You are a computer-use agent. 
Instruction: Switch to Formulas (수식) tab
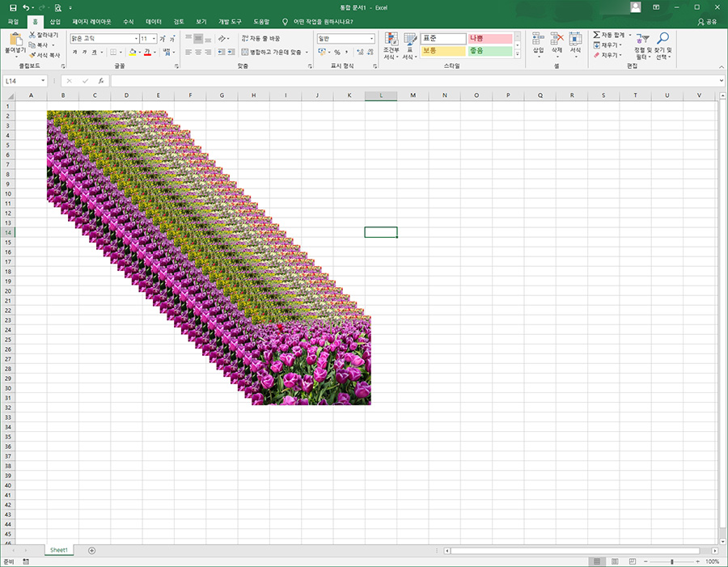(x=129, y=21)
